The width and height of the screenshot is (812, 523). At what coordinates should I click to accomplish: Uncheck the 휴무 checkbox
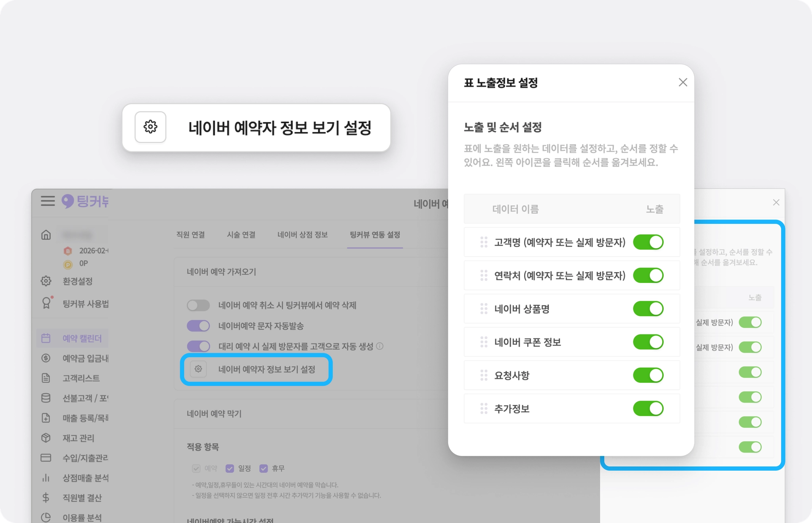(263, 468)
